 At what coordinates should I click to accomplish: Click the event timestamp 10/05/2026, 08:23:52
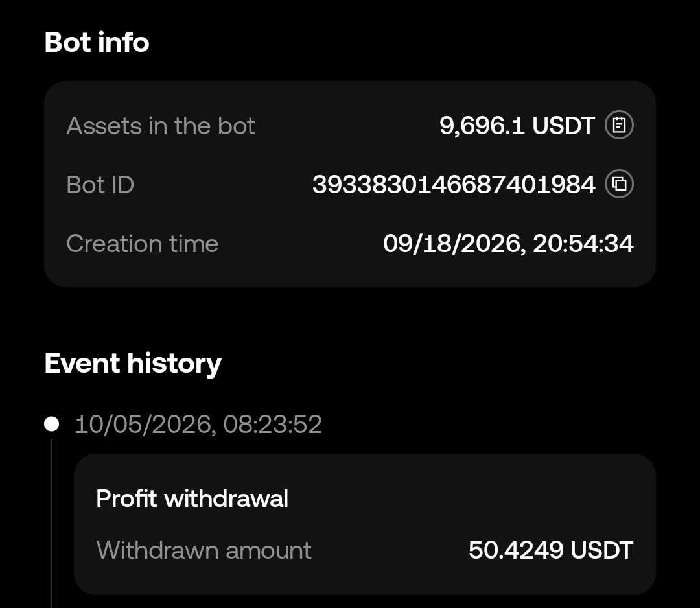198,424
